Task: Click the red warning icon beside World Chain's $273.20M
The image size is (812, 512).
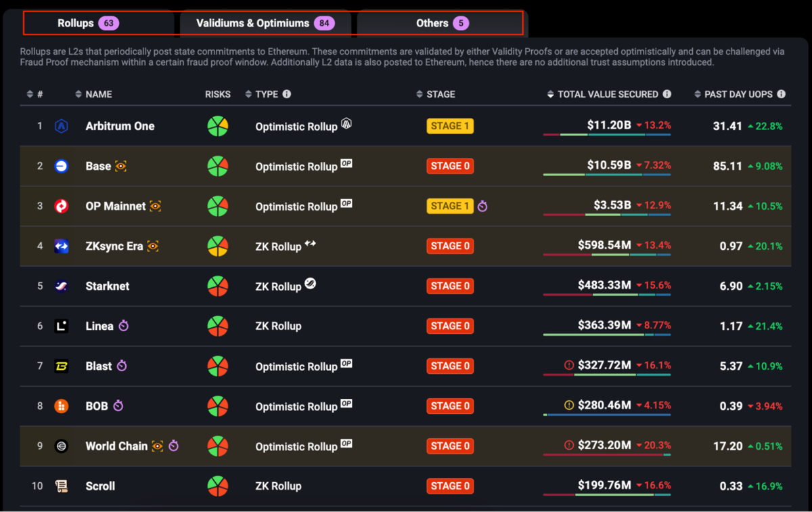Action: click(569, 446)
